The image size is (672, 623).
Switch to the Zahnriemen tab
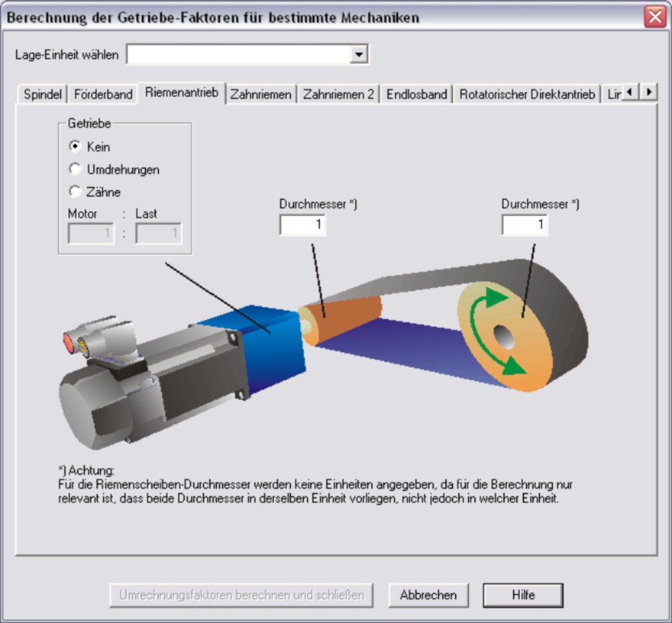point(260,94)
